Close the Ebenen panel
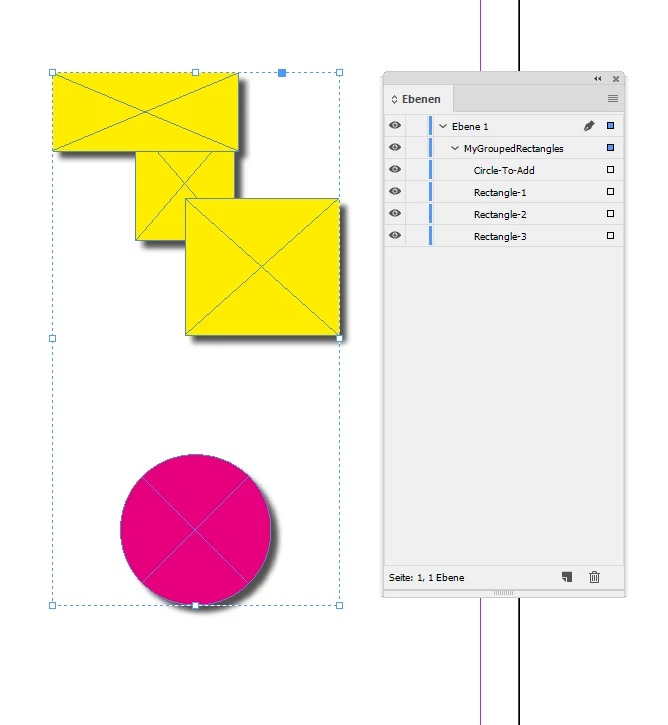The height and width of the screenshot is (725, 668). (x=616, y=79)
